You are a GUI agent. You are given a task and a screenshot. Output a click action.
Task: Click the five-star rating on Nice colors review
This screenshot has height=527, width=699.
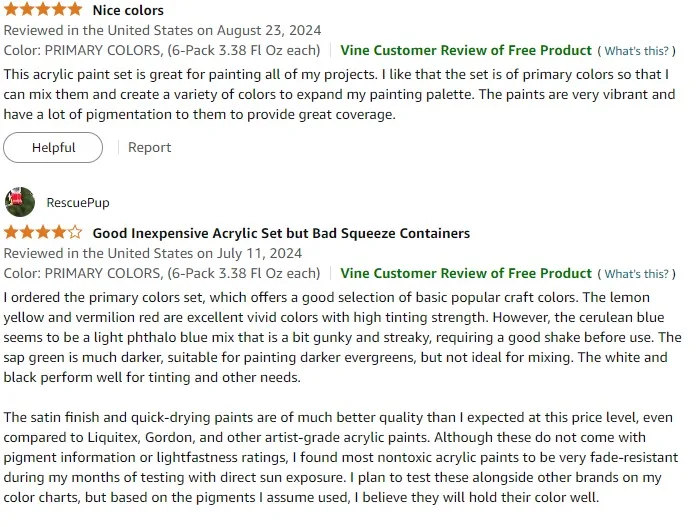click(x=44, y=10)
